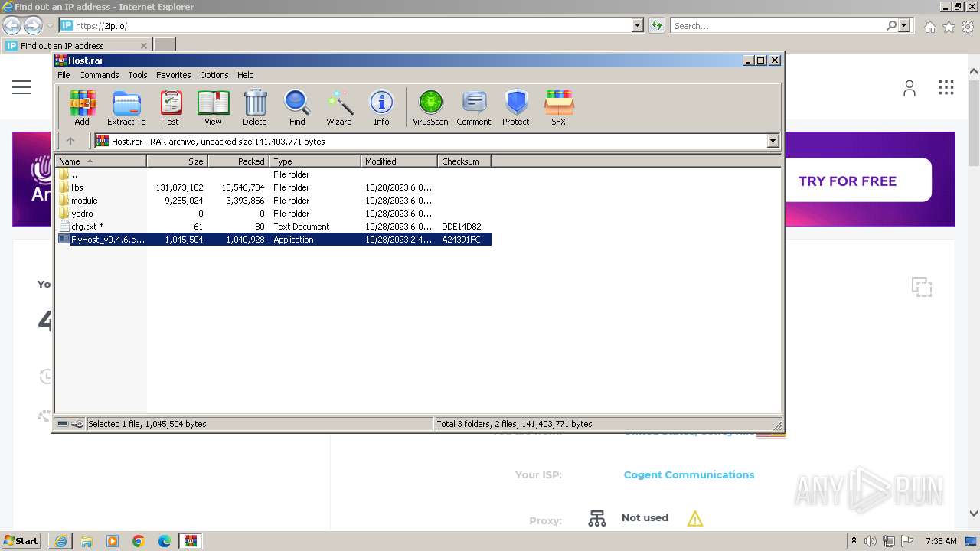
Task: Open the Windows Start menu
Action: coord(21,540)
